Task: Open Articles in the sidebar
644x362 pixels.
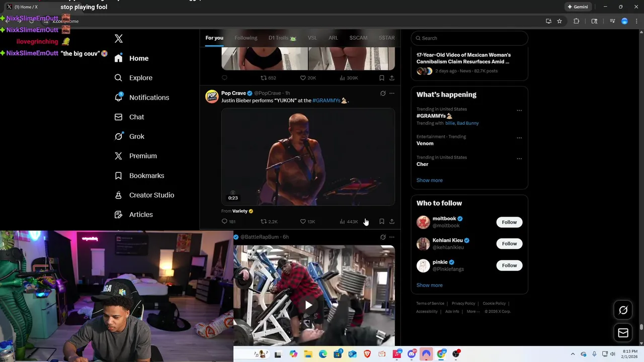Action: pos(133,215)
